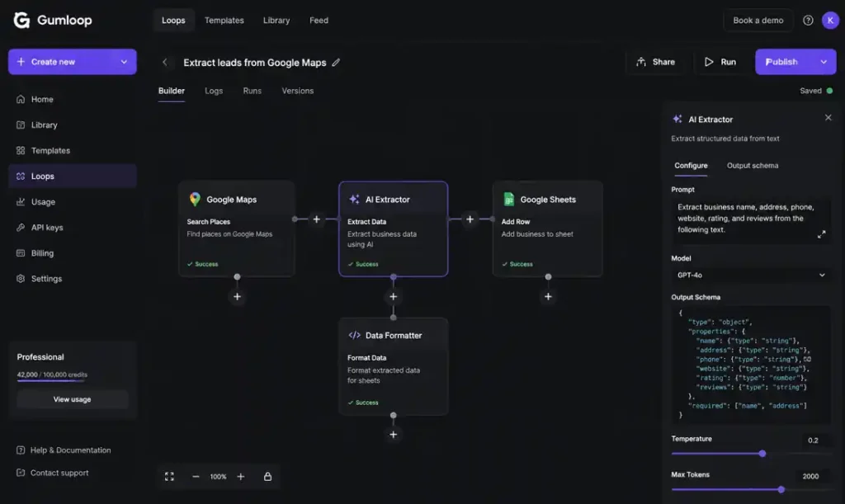Click the sparkle icon in AI Extractor panel header

click(x=677, y=119)
